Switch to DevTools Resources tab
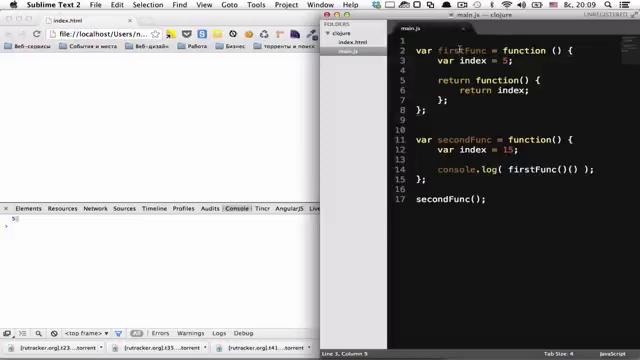Screen dimensions: 640x360 (62, 209)
